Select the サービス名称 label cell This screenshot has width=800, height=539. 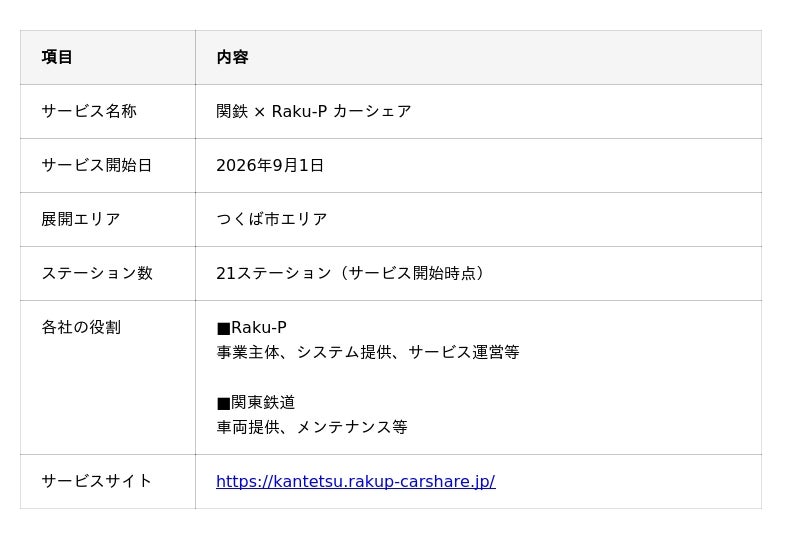click(x=108, y=111)
